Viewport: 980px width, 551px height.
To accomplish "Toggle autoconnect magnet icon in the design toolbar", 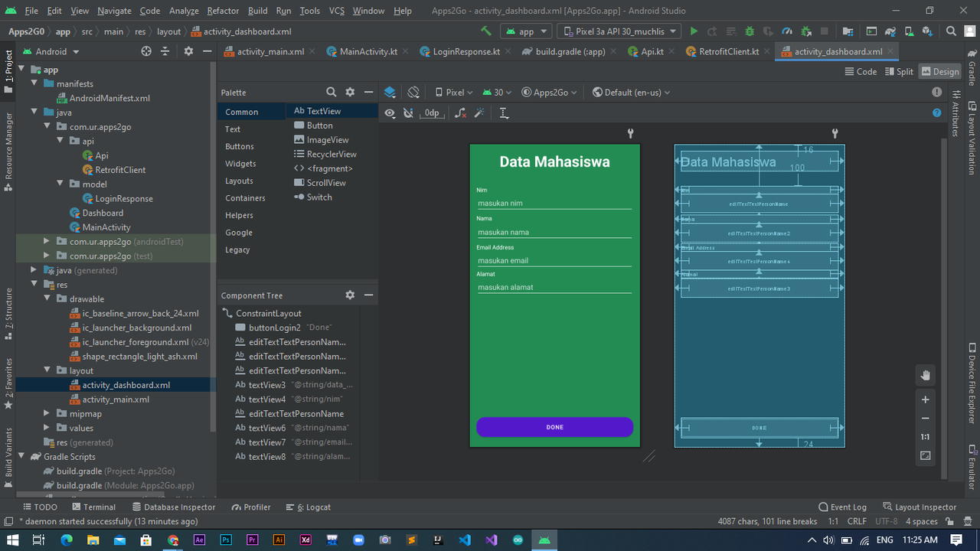I will click(x=409, y=113).
